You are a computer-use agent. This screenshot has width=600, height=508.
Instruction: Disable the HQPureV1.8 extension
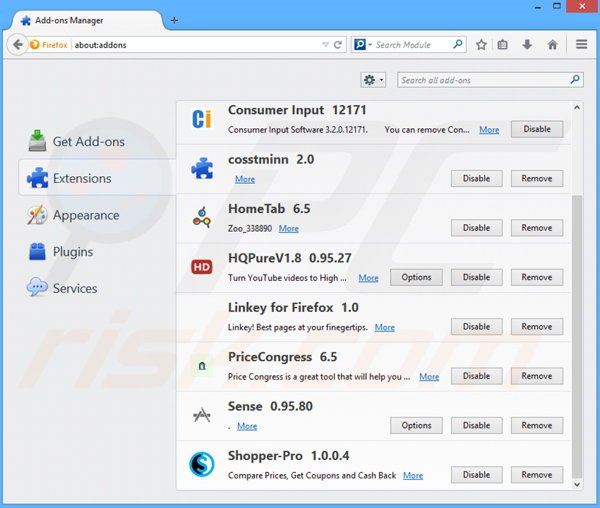coord(476,277)
